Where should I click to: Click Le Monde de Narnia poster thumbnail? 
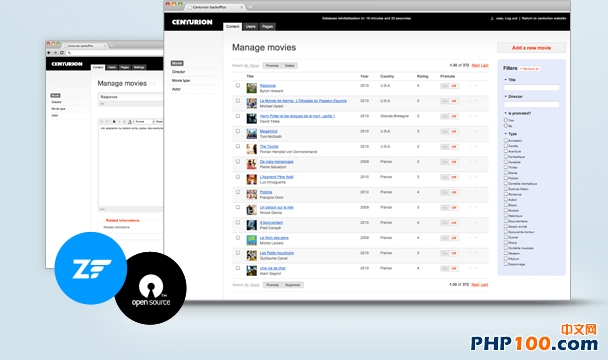tap(252, 103)
